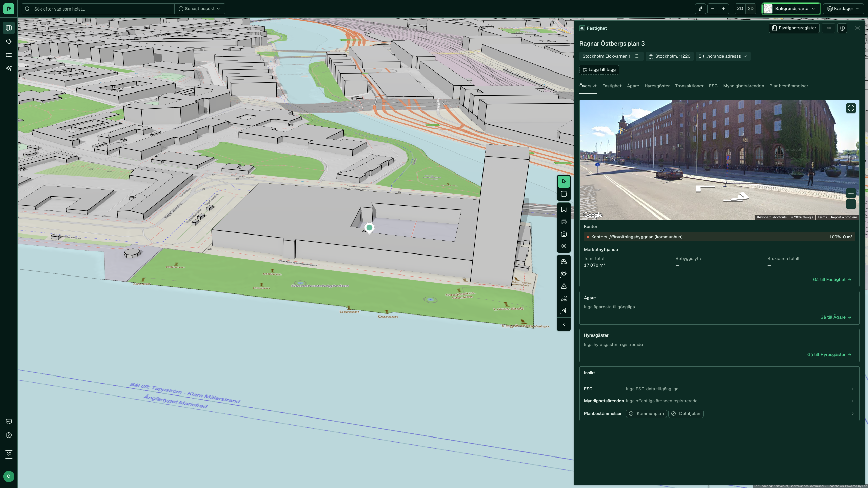The width and height of the screenshot is (868, 488).
Task: Open the apps grid icon in sidebar
Action: (x=9, y=454)
